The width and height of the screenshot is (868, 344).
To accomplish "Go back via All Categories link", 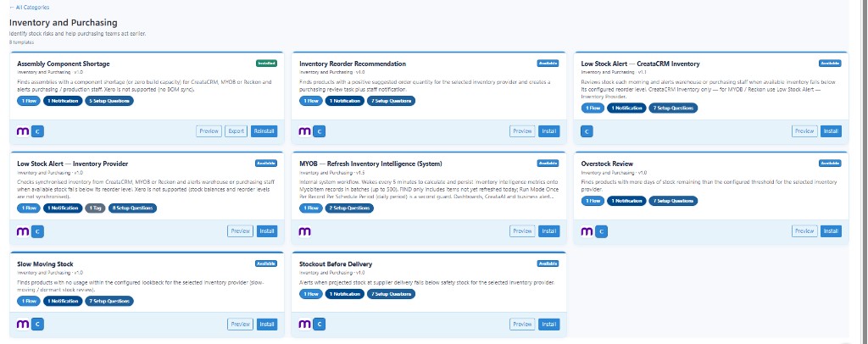I will click(30, 7).
